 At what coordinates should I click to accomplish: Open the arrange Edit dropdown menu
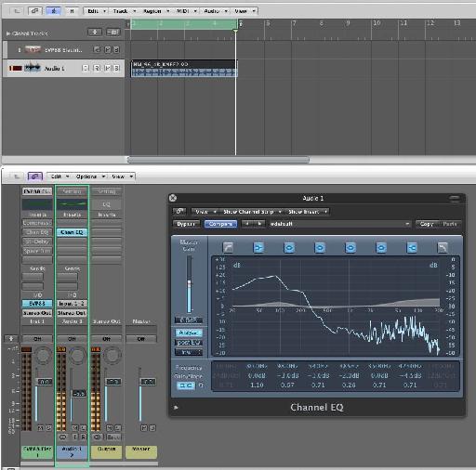(x=97, y=11)
